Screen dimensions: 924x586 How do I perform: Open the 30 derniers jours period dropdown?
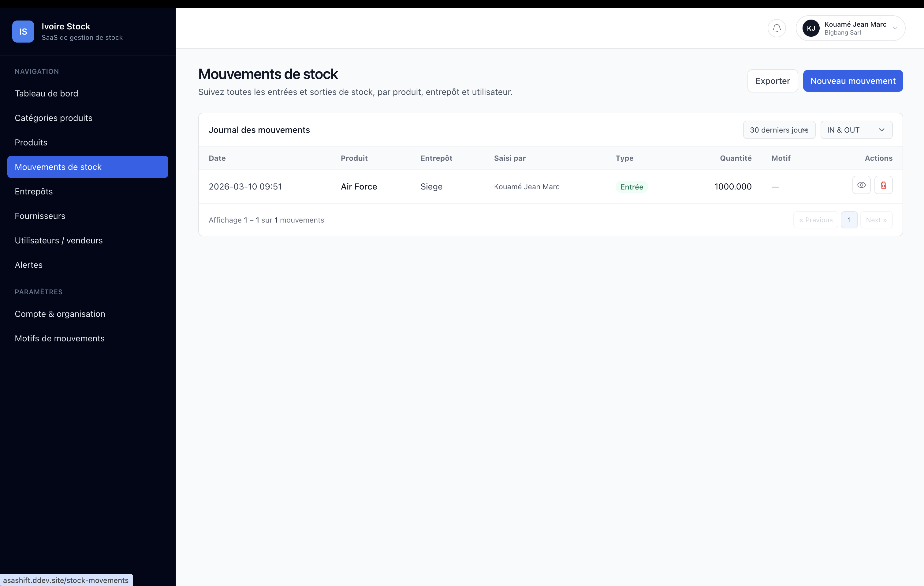tap(779, 130)
